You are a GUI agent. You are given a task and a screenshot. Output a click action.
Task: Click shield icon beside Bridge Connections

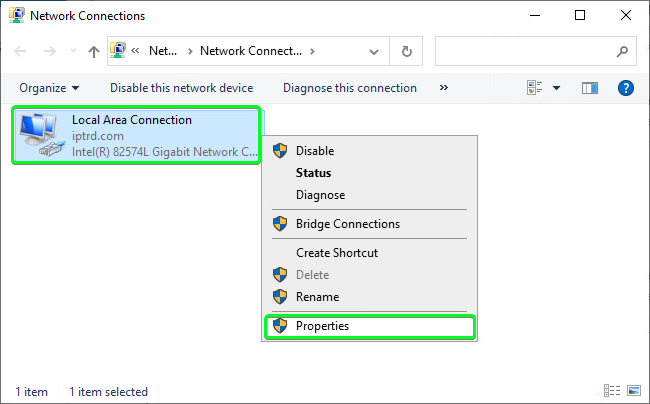pos(280,224)
